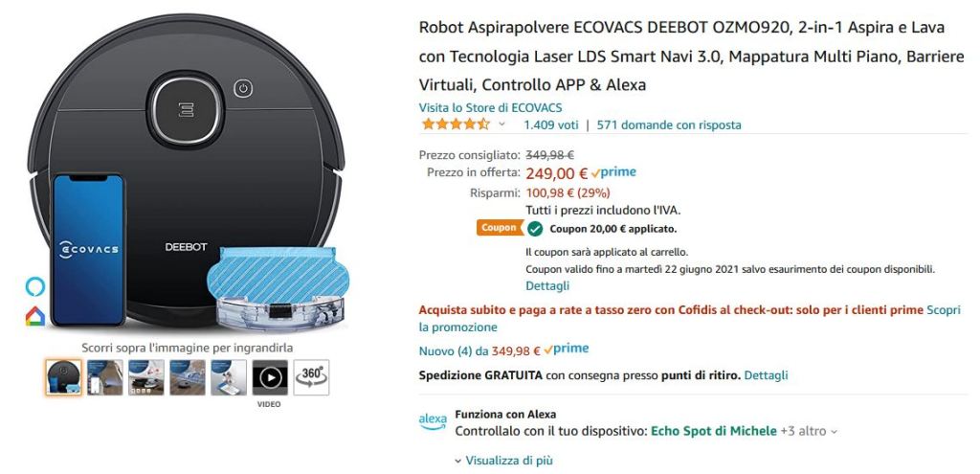Screen dimensions: 980x474
Task: Open 'Visita lo Store di ECOVACS' link
Action: pyautogui.click(x=490, y=107)
